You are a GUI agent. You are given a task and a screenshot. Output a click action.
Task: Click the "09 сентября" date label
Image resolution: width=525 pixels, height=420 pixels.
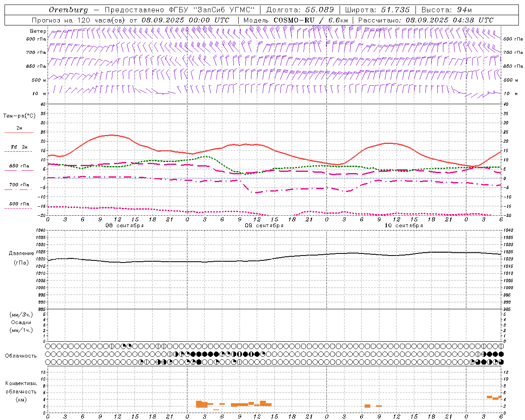point(264,226)
